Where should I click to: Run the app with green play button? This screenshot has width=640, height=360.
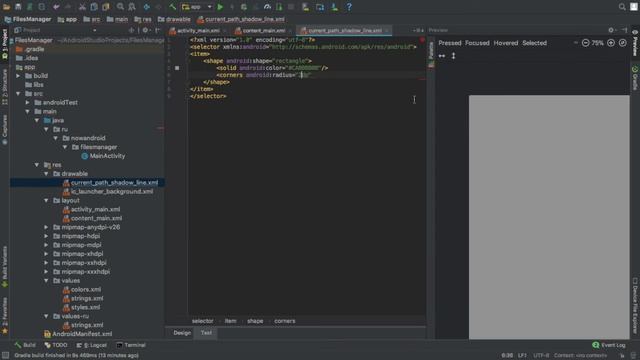pyautogui.click(x=220, y=7)
